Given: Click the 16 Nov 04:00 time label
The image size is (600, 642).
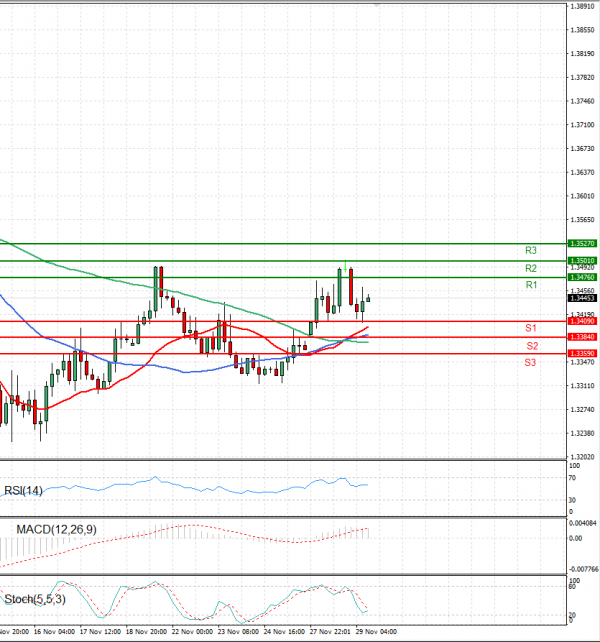Looking at the screenshot, I should click(54, 632).
